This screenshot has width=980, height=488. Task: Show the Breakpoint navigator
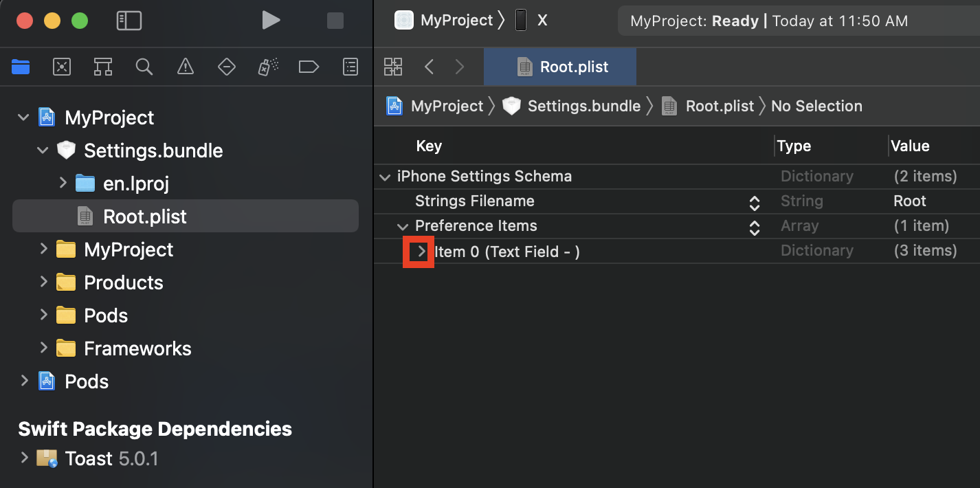pyautogui.click(x=309, y=67)
